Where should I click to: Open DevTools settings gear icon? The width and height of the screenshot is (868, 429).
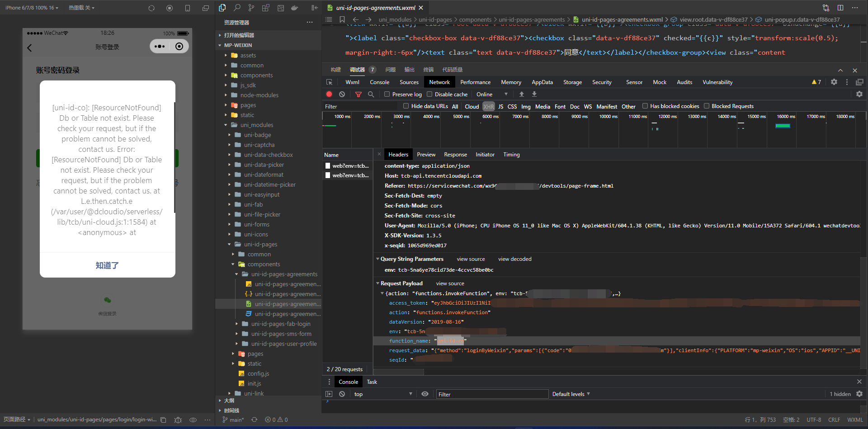[x=834, y=82]
